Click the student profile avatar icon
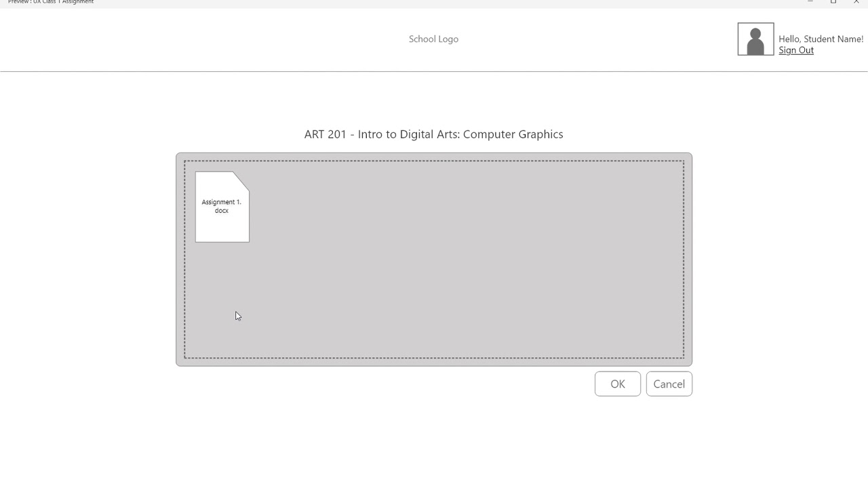This screenshot has height=488, width=868. (x=755, y=39)
